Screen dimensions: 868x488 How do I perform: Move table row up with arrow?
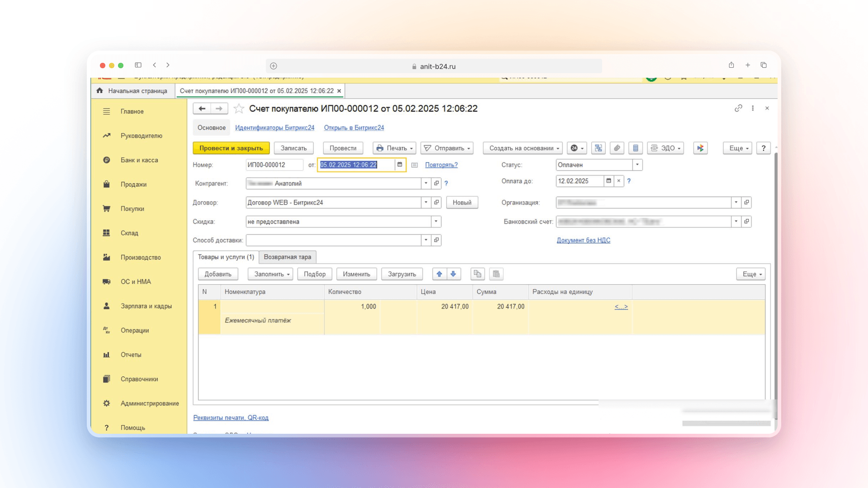point(439,274)
